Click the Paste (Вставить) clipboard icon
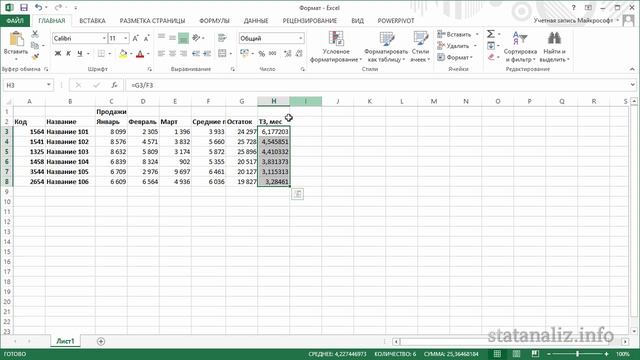This screenshot has width=640, height=360. (x=16, y=39)
